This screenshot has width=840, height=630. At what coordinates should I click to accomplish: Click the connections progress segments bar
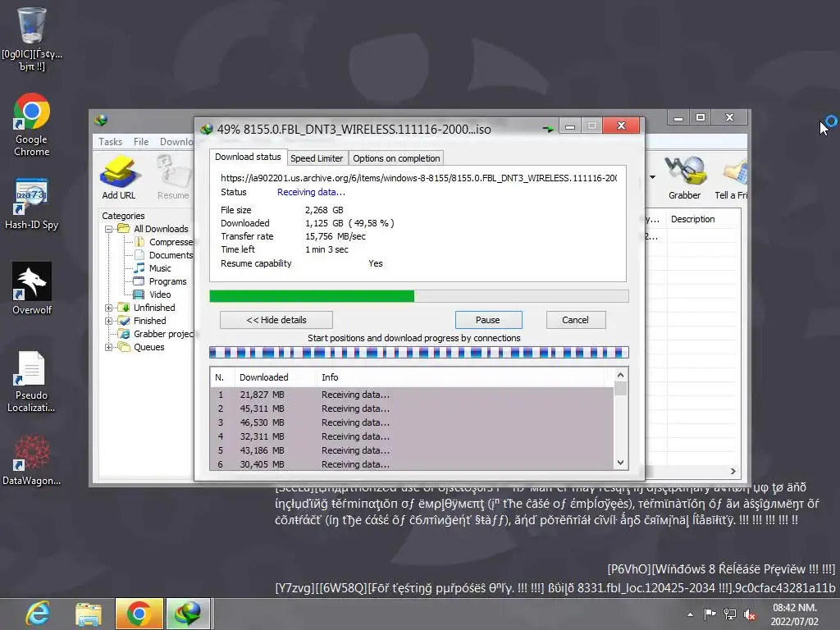(419, 352)
